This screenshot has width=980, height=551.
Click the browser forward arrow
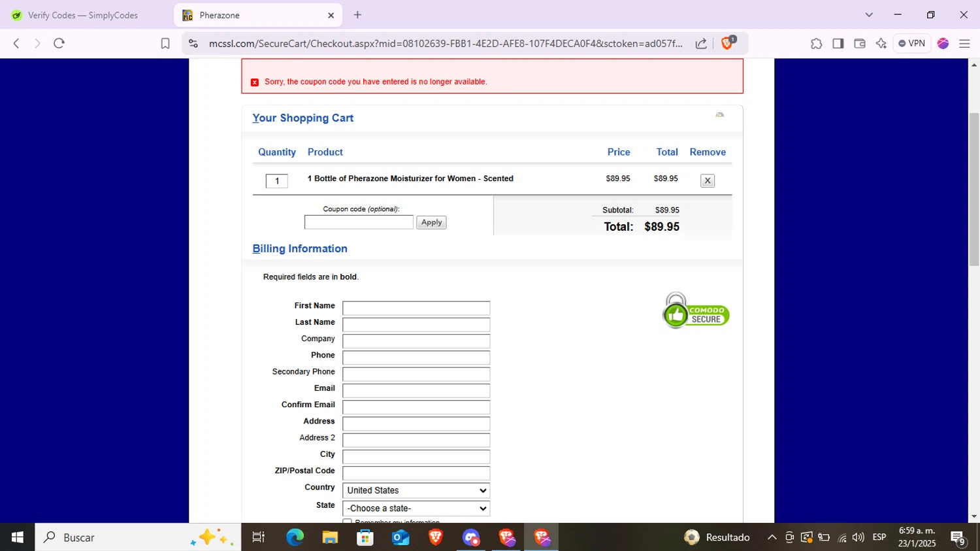point(37,43)
